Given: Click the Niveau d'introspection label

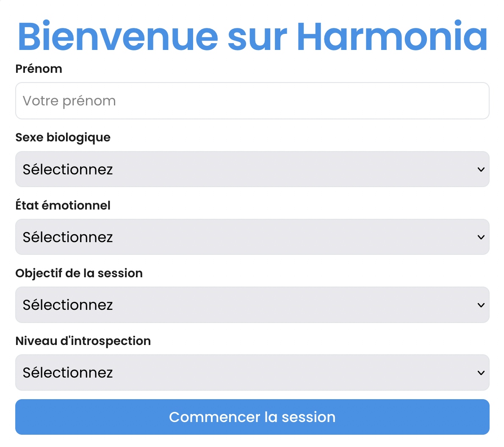Looking at the screenshot, I should pos(83,340).
